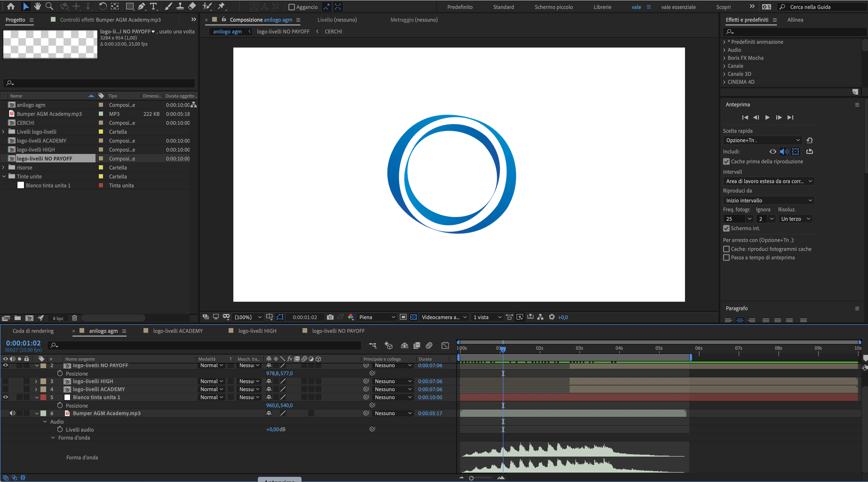This screenshot has width=868, height=482.
Task: Select the Pen tool
Action: coord(142,6)
